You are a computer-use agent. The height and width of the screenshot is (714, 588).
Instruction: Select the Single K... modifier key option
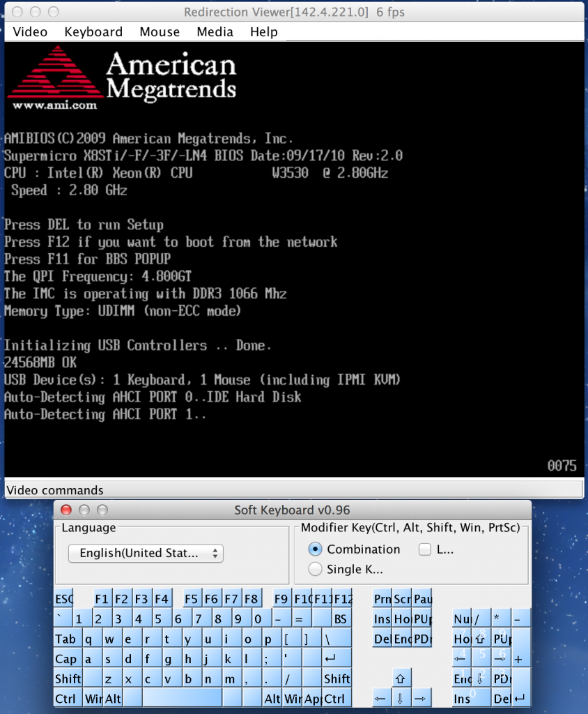[346, 569]
